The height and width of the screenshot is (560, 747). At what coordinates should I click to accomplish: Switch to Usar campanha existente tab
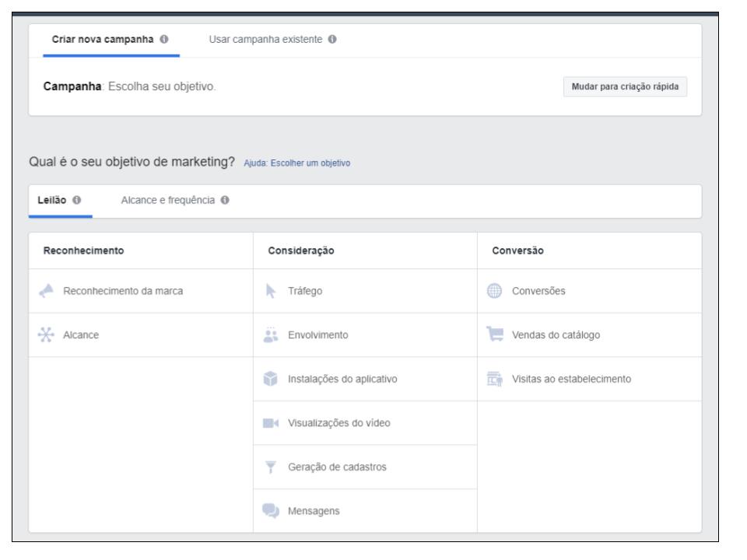click(x=272, y=40)
